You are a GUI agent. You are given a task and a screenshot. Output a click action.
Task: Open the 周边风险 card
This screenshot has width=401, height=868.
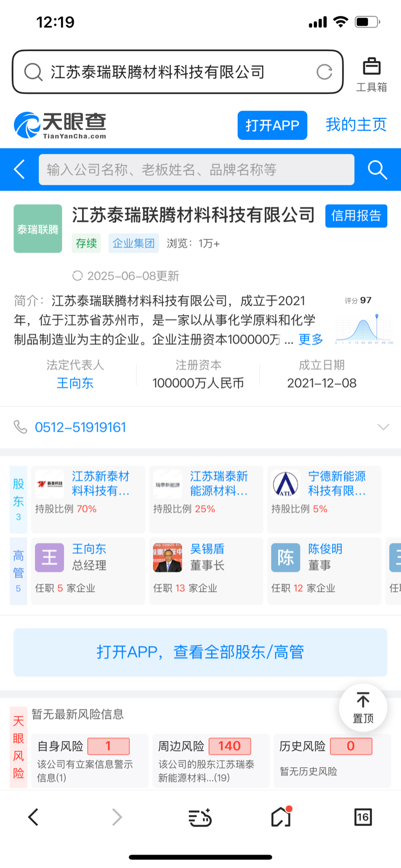click(211, 760)
